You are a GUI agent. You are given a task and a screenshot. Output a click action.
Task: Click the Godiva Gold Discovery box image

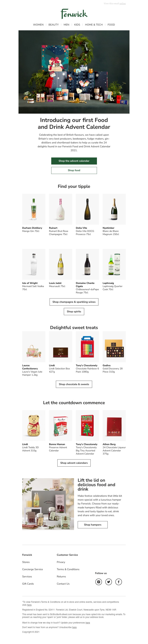[114, 347]
